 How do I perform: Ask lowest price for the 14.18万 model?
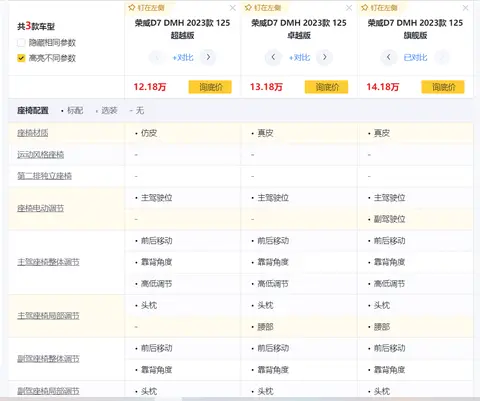pos(443,87)
